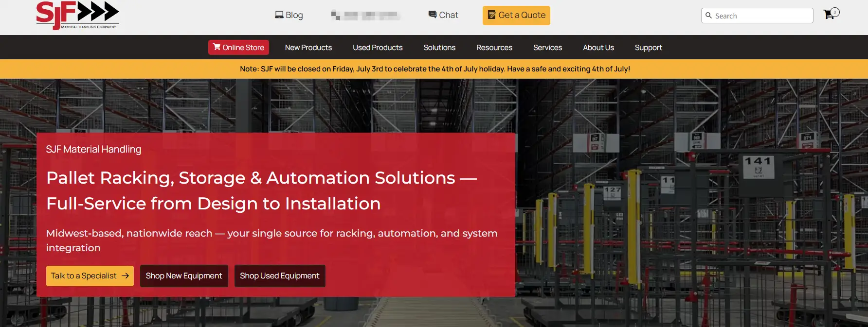Image resolution: width=868 pixels, height=327 pixels.
Task: Open the Used Products menu
Action: pyautogui.click(x=378, y=47)
